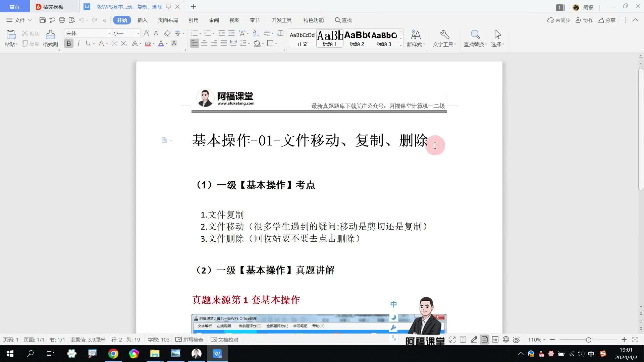Viewport: 644px width, 362px height.
Task: Click the zoom slider handle
Action: click(588, 340)
